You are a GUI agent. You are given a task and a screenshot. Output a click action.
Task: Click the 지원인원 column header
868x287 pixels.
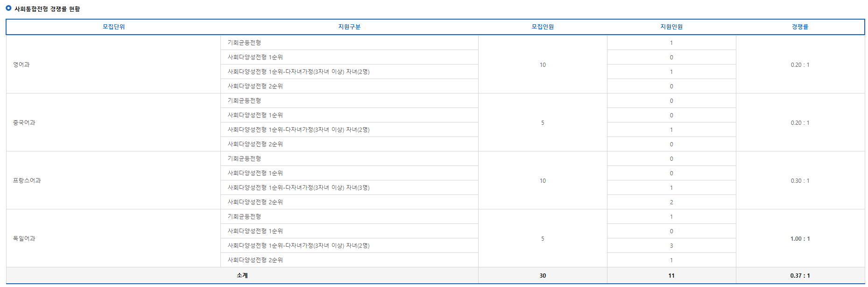coord(671,27)
